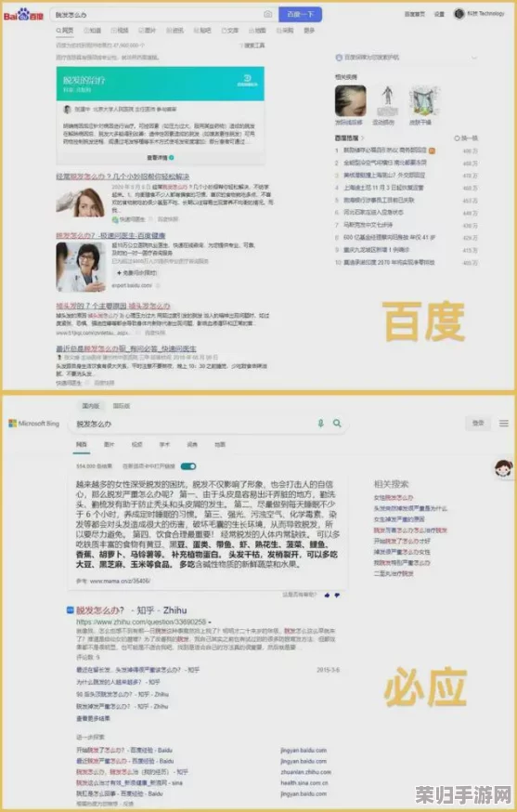Screen dimensions: 517x812
Task: Expand the arrow beside the zhihu.com URL
Action: coord(210,622)
